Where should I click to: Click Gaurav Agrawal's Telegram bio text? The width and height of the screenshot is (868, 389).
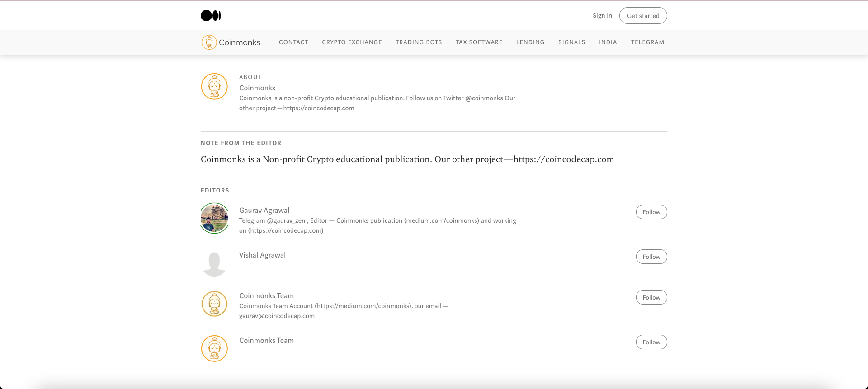377,225
